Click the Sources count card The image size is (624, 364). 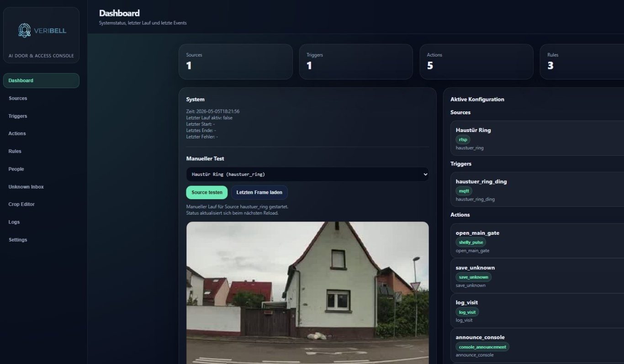coord(235,62)
